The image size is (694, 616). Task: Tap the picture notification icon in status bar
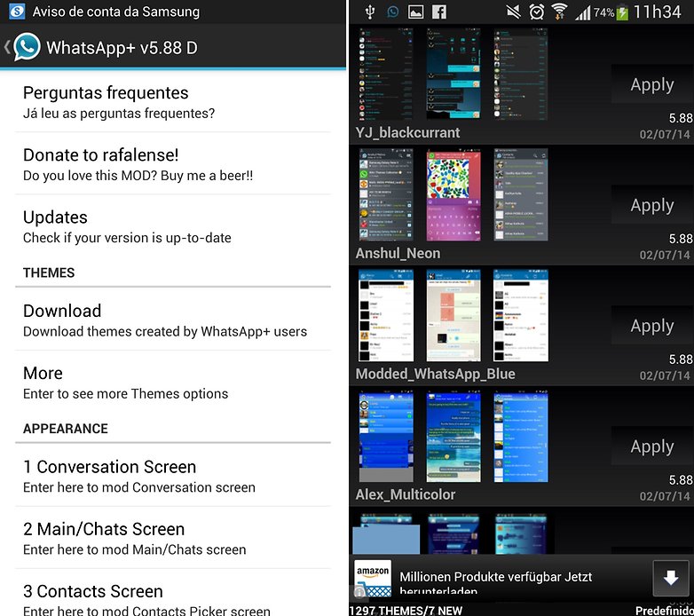click(x=415, y=12)
